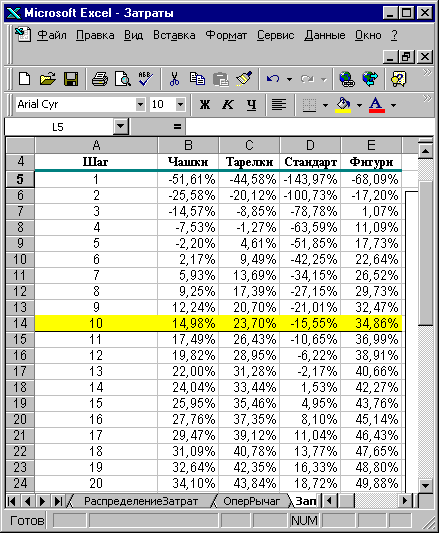This screenshot has height=536, width=440.
Task: Cut the selection with the scissors icon
Action: tap(174, 79)
